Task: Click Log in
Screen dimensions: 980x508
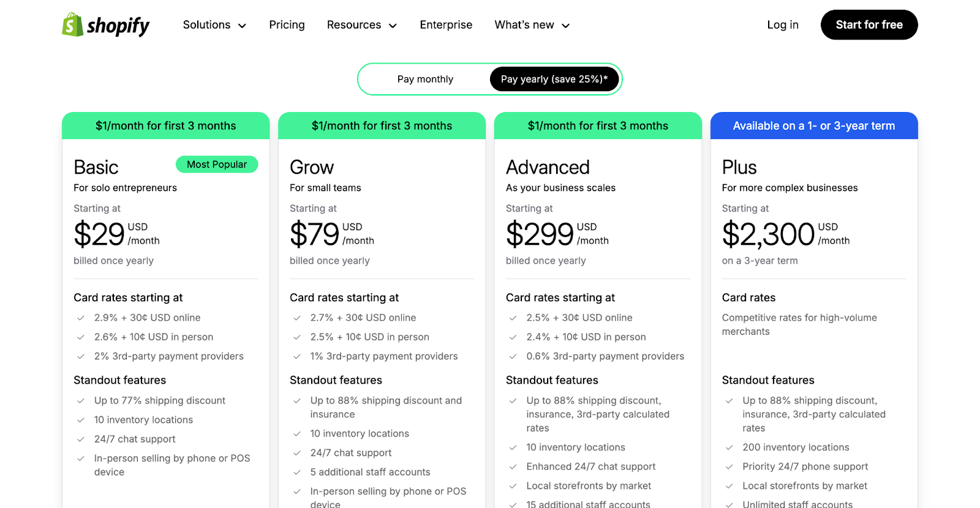Action: (x=783, y=25)
